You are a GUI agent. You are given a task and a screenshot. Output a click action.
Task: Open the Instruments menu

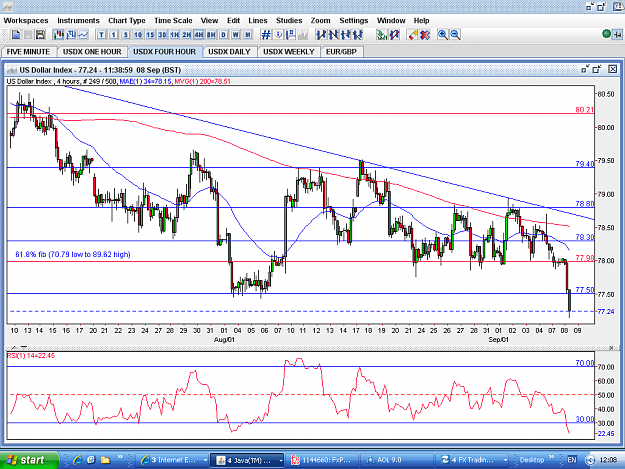coord(78,21)
